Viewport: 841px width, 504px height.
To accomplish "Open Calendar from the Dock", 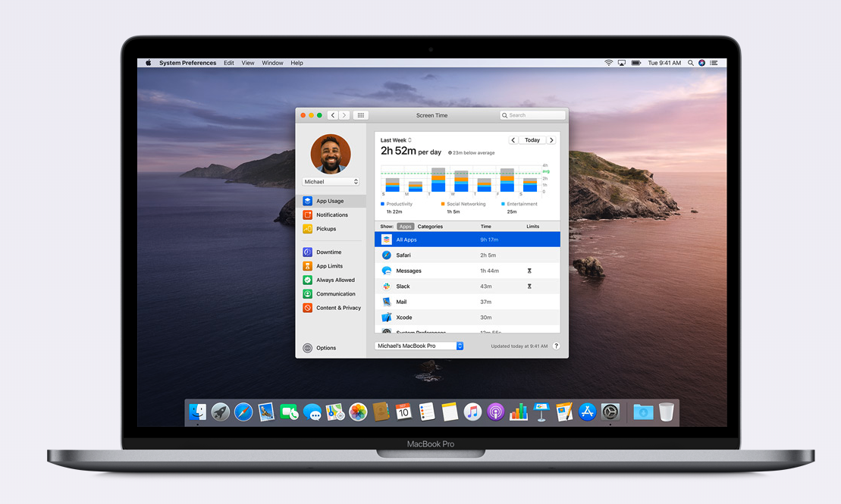I will pos(404,412).
